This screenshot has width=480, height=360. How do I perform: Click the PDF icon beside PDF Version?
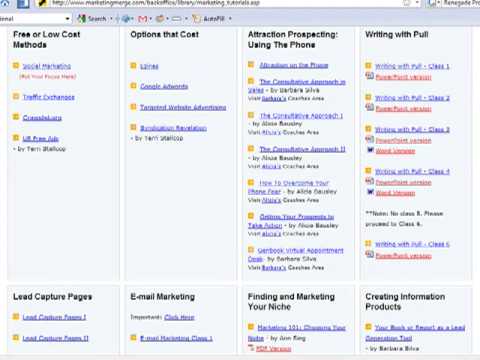pos(251,348)
